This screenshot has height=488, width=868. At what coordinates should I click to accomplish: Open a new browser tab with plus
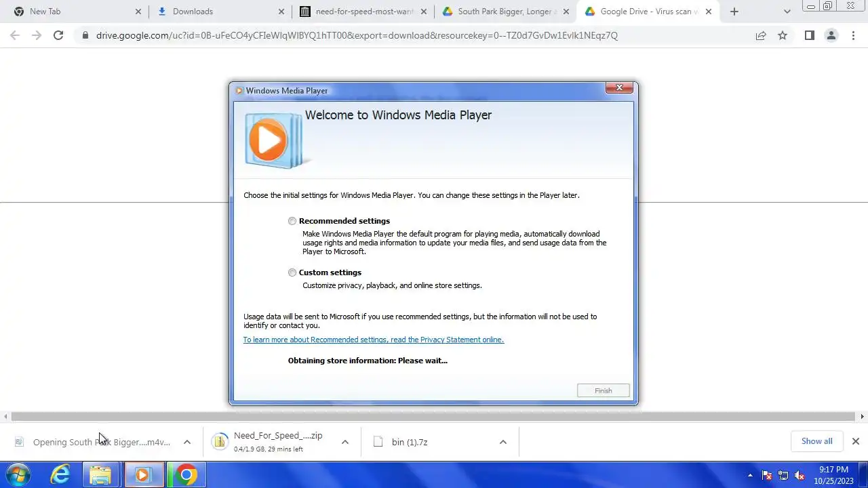pyautogui.click(x=734, y=12)
